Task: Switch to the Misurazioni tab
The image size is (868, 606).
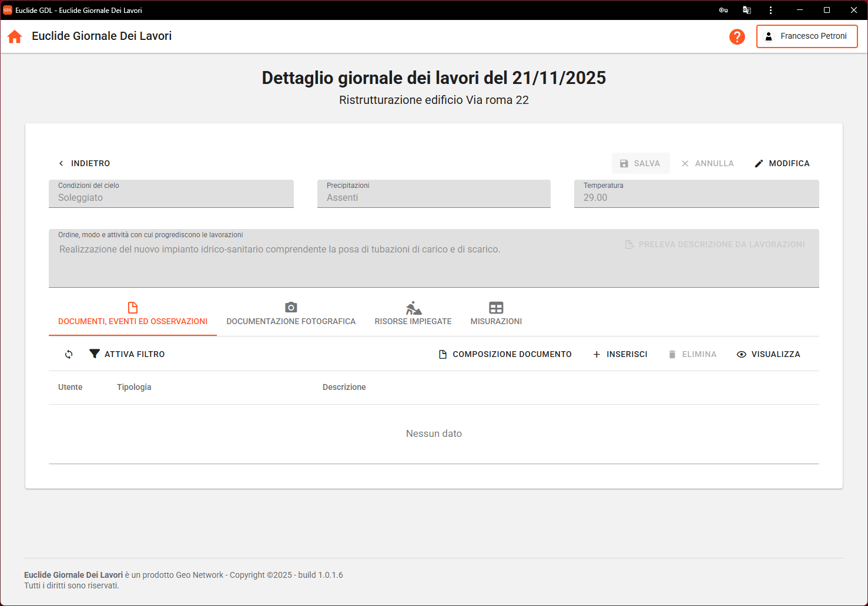Action: [496, 314]
